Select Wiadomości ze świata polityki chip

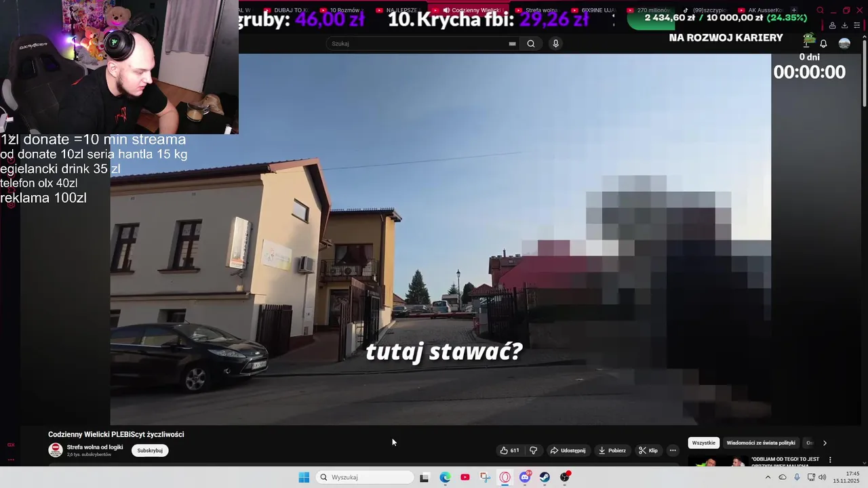[x=761, y=443]
